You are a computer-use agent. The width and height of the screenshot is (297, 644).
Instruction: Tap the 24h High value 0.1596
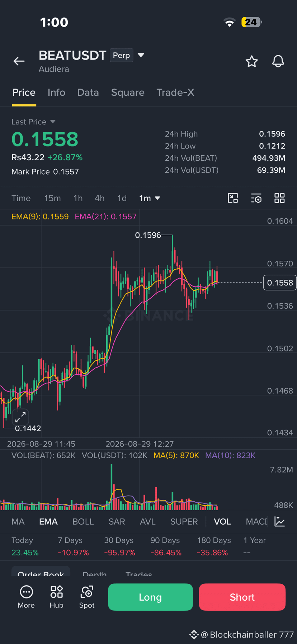[x=272, y=134]
